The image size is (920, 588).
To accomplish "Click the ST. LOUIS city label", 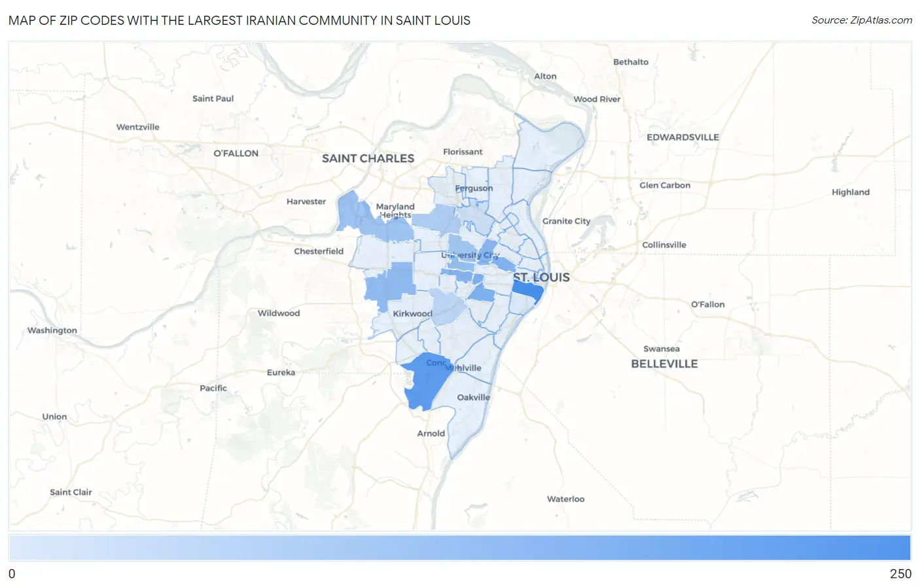I will point(541,277).
